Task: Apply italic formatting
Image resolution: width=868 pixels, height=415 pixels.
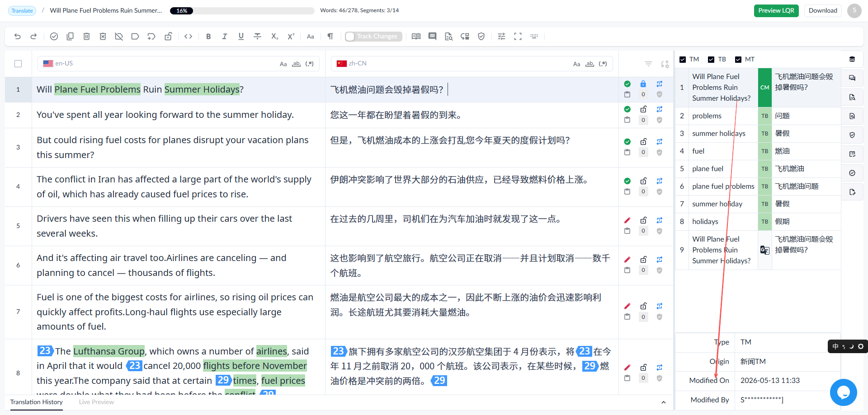Action: point(225,37)
